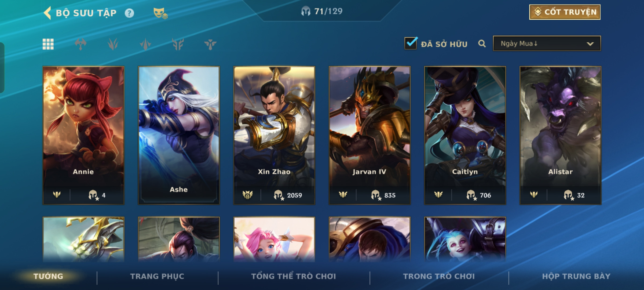Viewport: 644px width, 290px height.
Task: Open the question mark help icon
Action: click(129, 13)
